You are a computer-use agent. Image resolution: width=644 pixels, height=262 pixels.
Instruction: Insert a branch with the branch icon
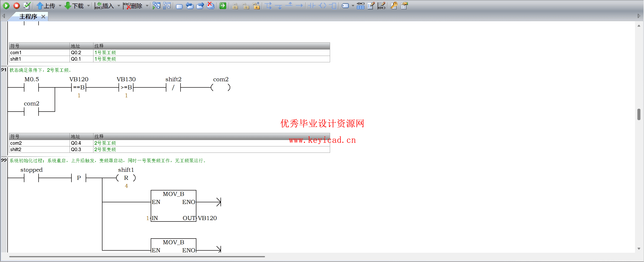tap(269, 5)
